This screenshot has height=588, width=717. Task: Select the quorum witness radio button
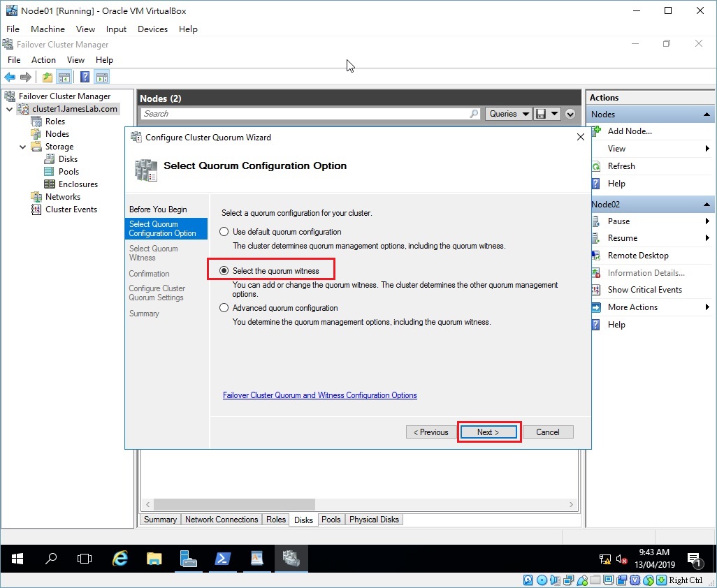click(x=224, y=270)
